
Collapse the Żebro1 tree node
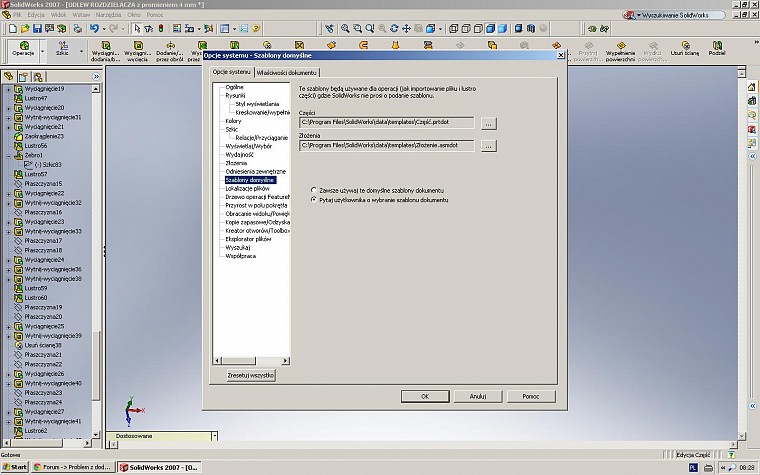(x=8, y=156)
